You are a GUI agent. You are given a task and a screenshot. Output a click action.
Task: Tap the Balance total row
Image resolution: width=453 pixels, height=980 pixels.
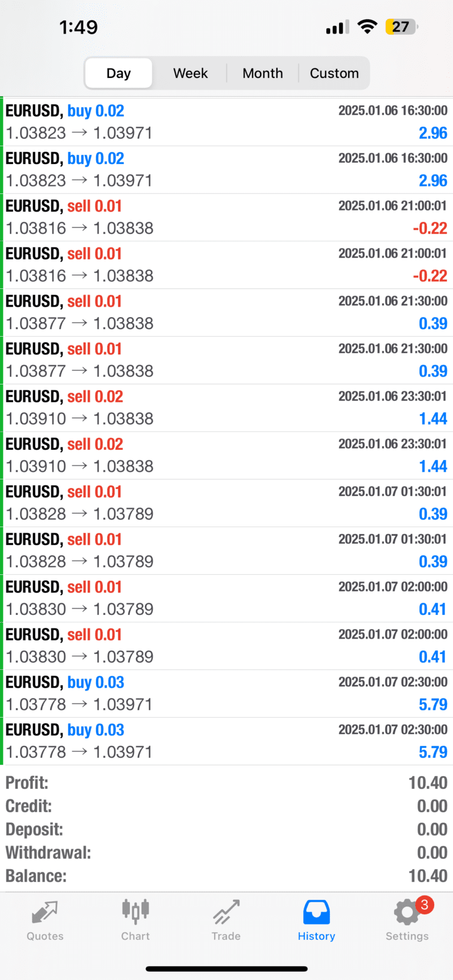(226, 876)
